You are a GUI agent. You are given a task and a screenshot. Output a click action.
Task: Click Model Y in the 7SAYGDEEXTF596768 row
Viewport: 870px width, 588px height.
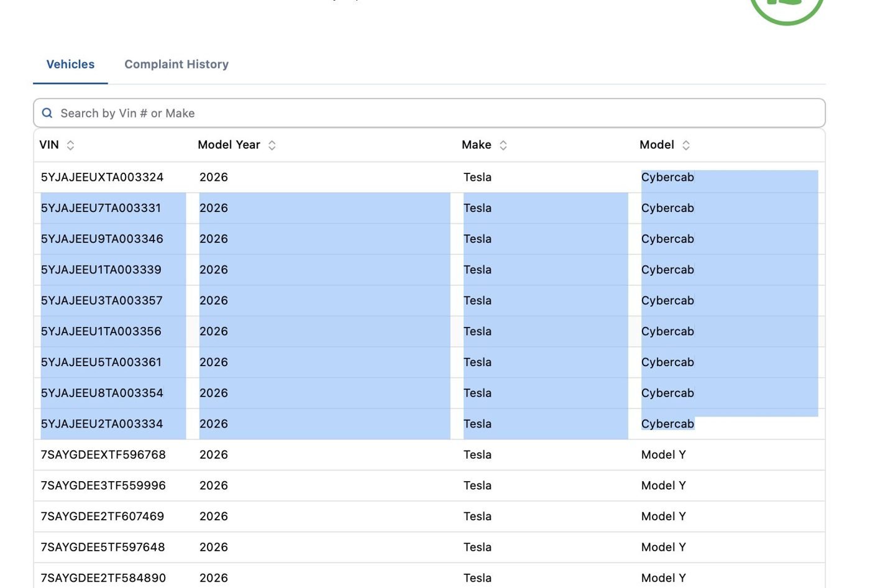click(x=664, y=455)
